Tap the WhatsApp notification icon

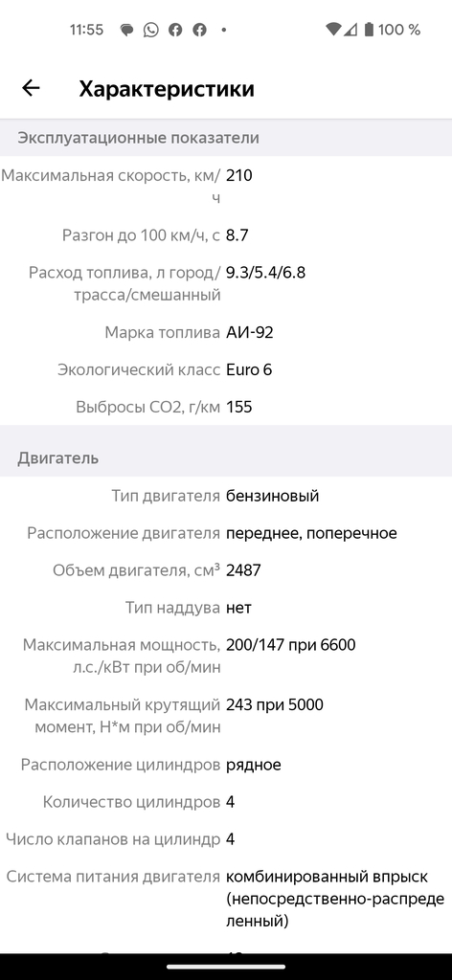coord(150,30)
